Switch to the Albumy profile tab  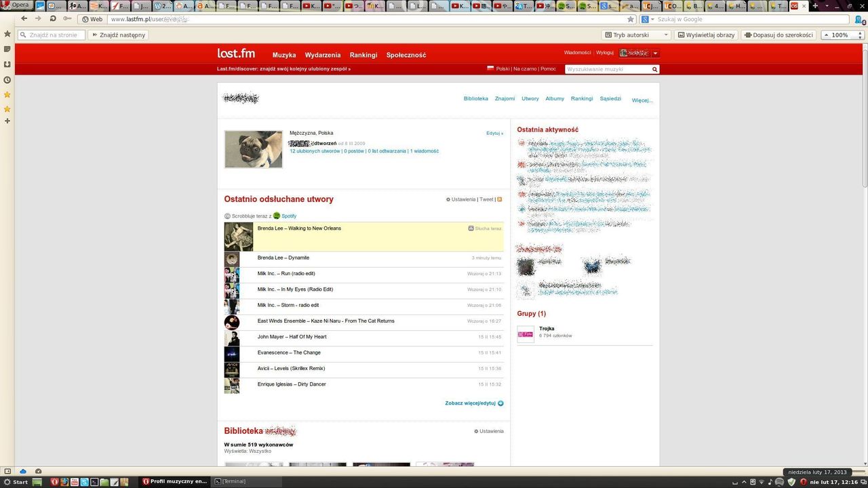(555, 98)
